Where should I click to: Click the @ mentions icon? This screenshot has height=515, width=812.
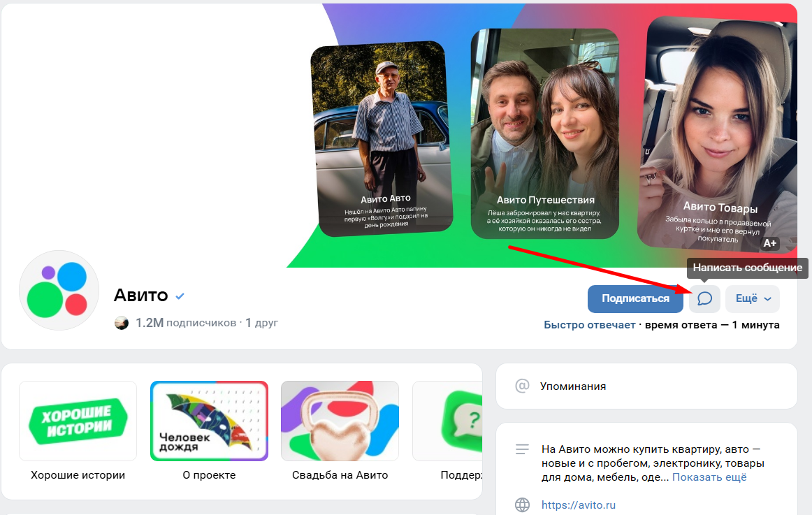(x=521, y=386)
